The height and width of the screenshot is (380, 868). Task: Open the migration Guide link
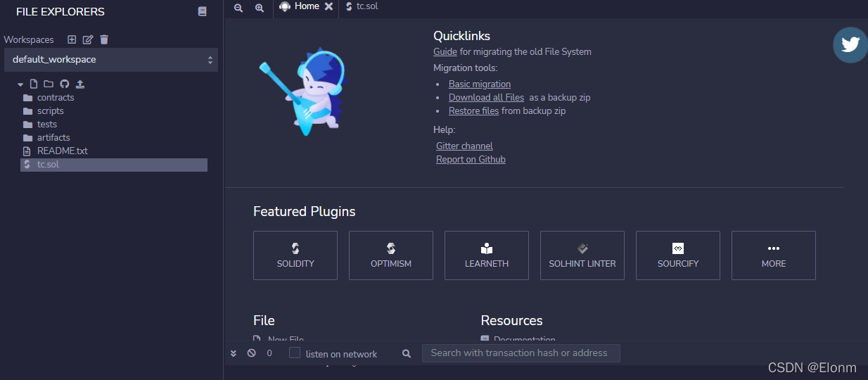click(x=445, y=51)
